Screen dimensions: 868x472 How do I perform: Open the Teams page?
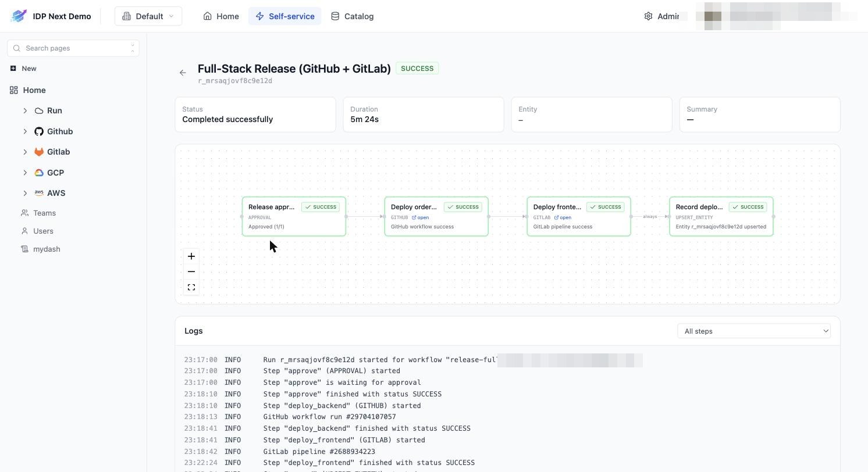point(44,213)
